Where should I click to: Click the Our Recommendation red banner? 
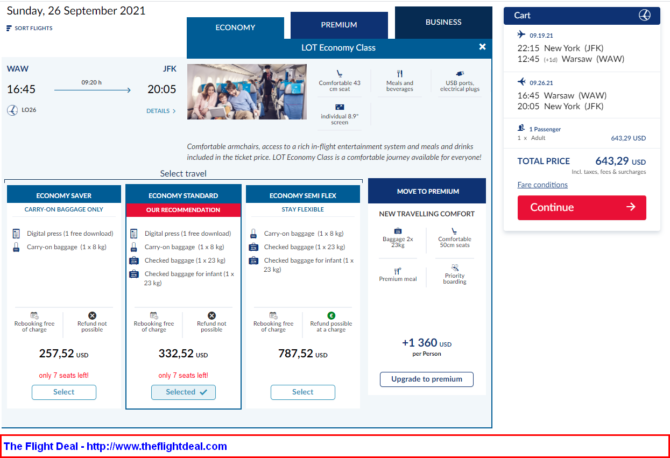(183, 210)
